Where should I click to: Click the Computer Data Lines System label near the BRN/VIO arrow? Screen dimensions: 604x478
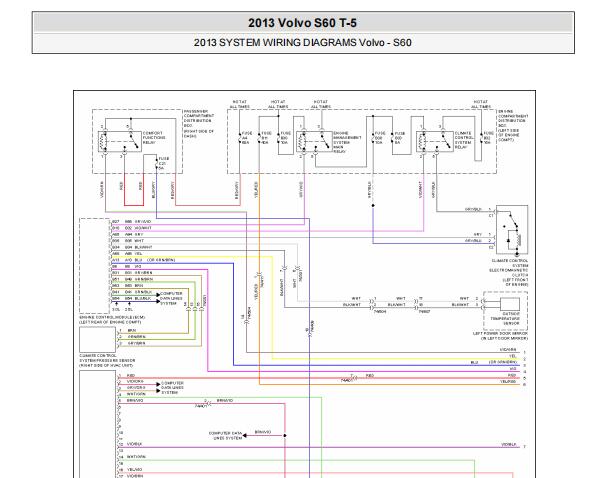[225, 436]
